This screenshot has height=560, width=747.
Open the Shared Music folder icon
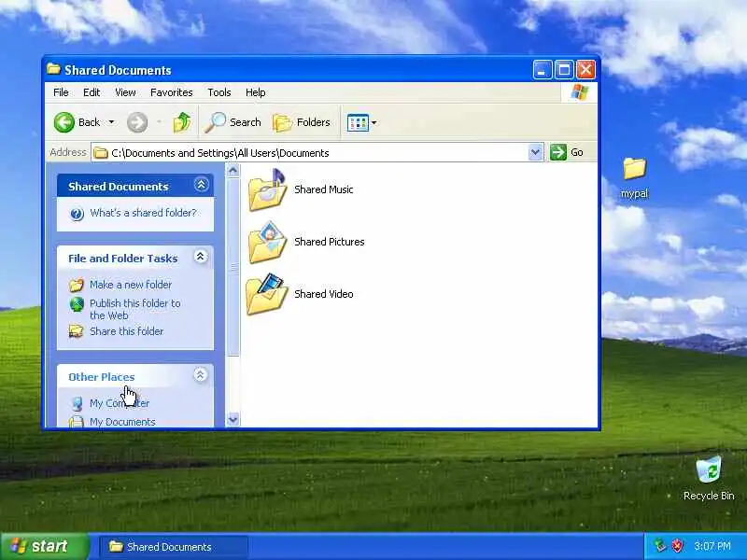pyautogui.click(x=267, y=190)
